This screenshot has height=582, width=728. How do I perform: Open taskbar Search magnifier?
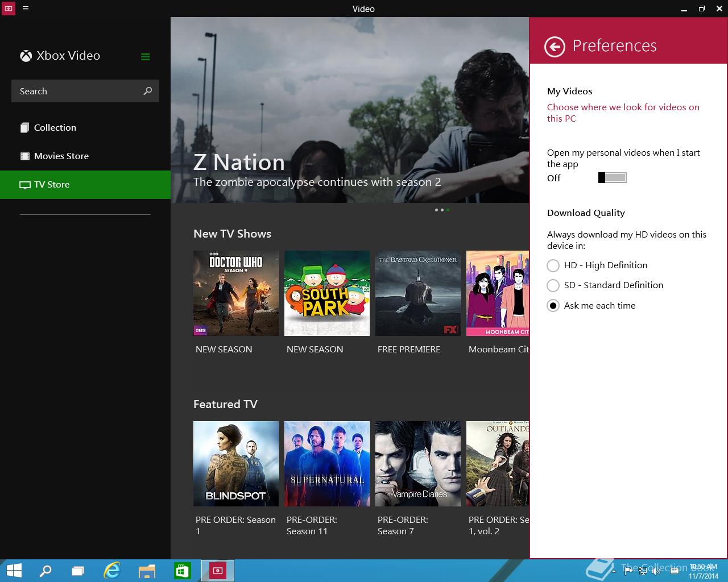tap(45, 571)
